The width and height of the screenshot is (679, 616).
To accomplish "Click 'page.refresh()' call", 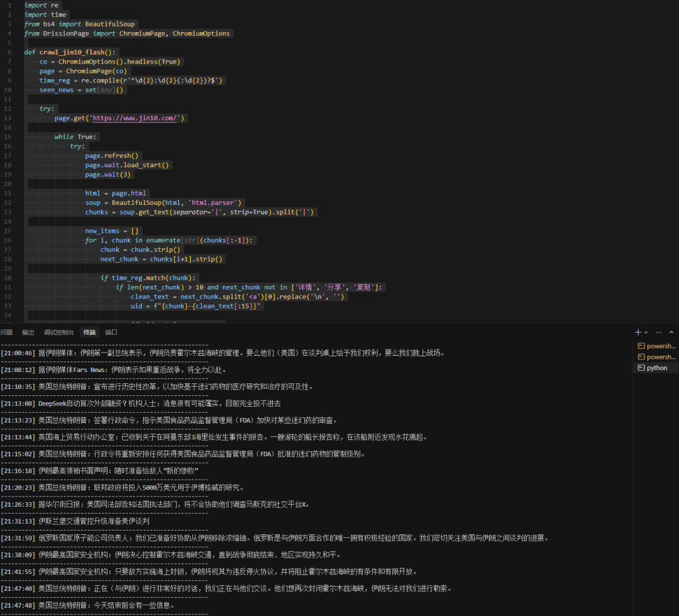I will [x=112, y=156].
